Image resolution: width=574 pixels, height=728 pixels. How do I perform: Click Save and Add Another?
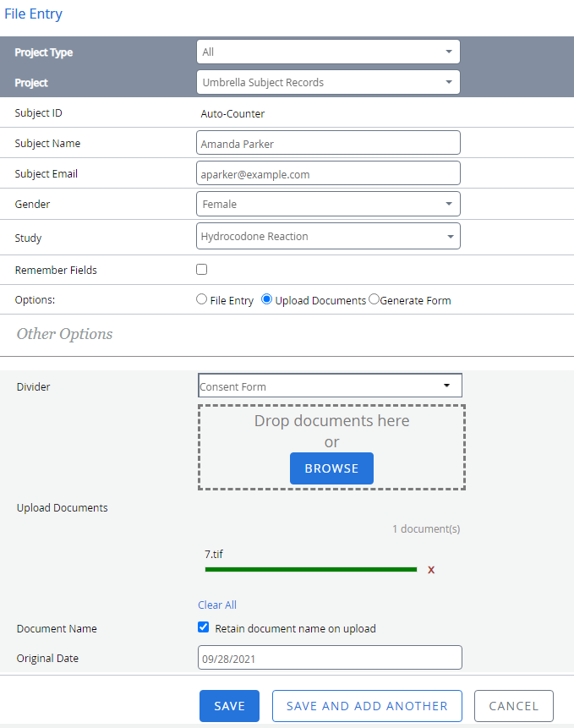367,706
